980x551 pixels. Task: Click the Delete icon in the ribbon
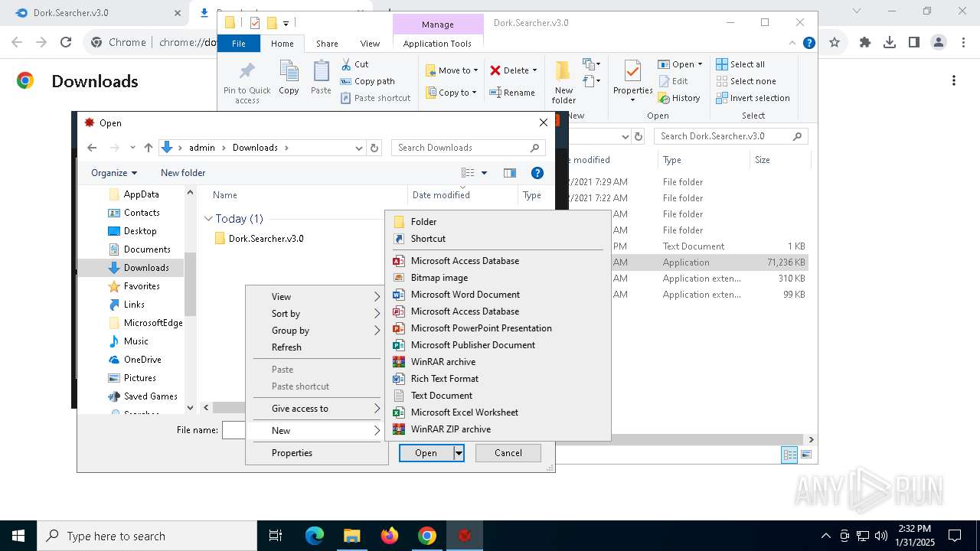tap(495, 70)
